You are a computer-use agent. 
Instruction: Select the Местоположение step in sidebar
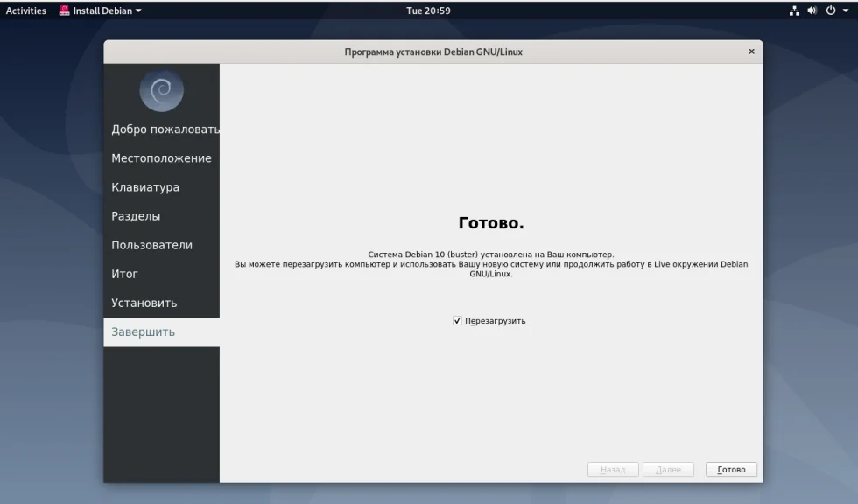pyautogui.click(x=161, y=158)
